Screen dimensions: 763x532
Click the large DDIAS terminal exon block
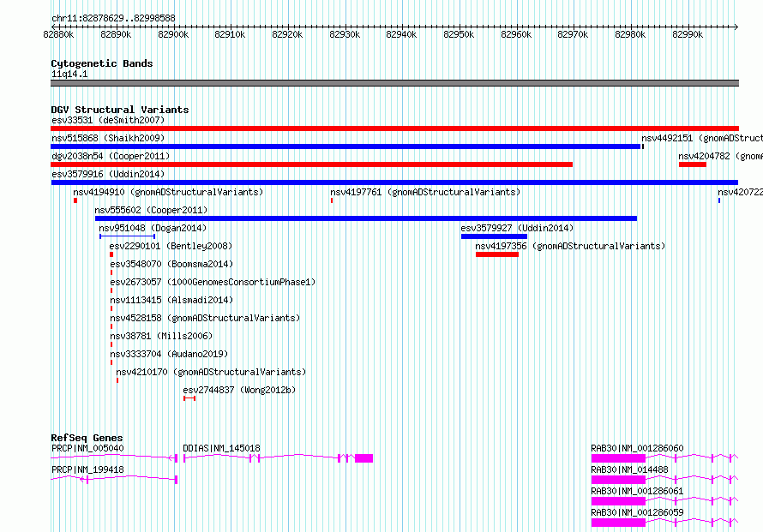pos(364,458)
